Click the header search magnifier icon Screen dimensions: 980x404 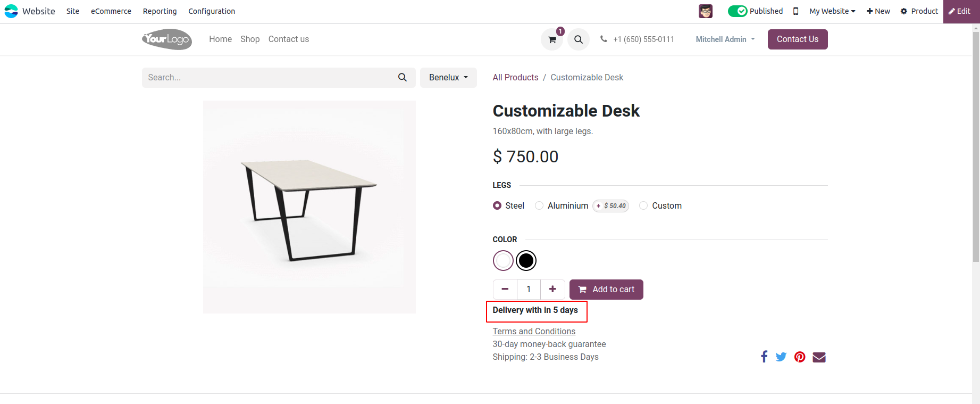579,39
